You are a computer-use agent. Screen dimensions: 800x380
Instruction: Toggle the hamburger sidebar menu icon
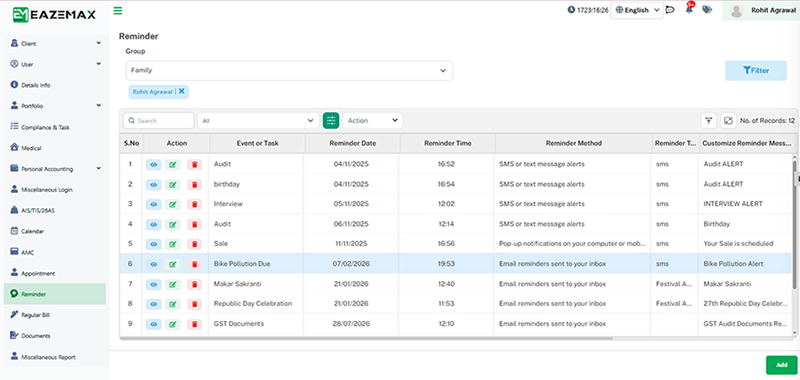click(x=118, y=10)
